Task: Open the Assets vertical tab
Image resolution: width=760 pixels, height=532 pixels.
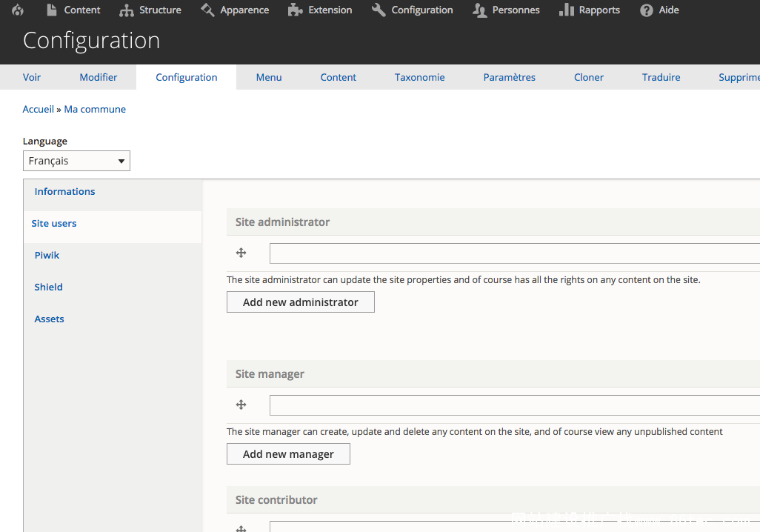Action: [x=49, y=319]
